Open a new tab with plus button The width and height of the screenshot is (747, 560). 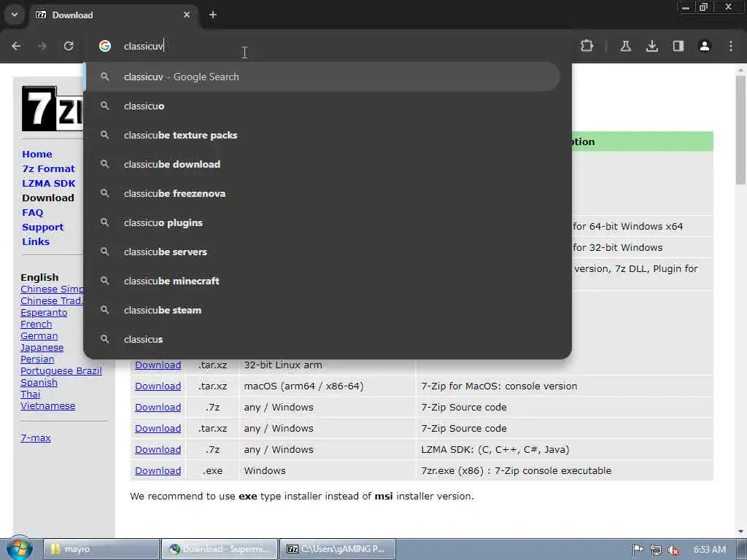click(213, 15)
